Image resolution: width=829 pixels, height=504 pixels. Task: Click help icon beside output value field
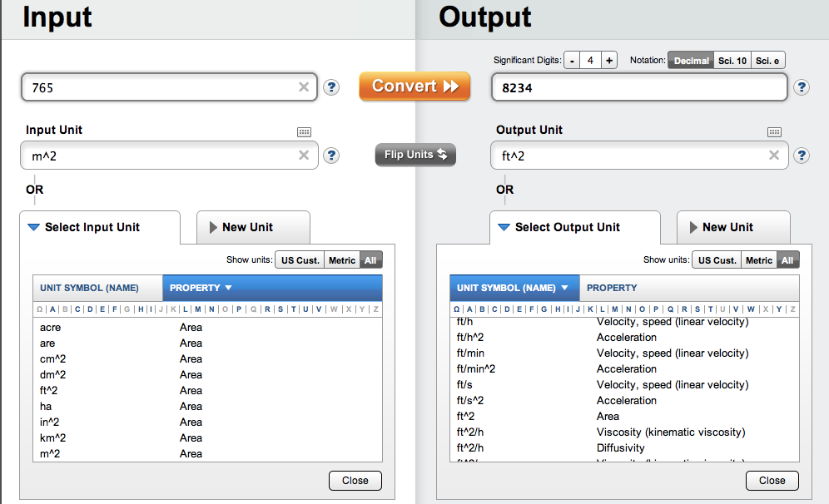click(x=802, y=87)
